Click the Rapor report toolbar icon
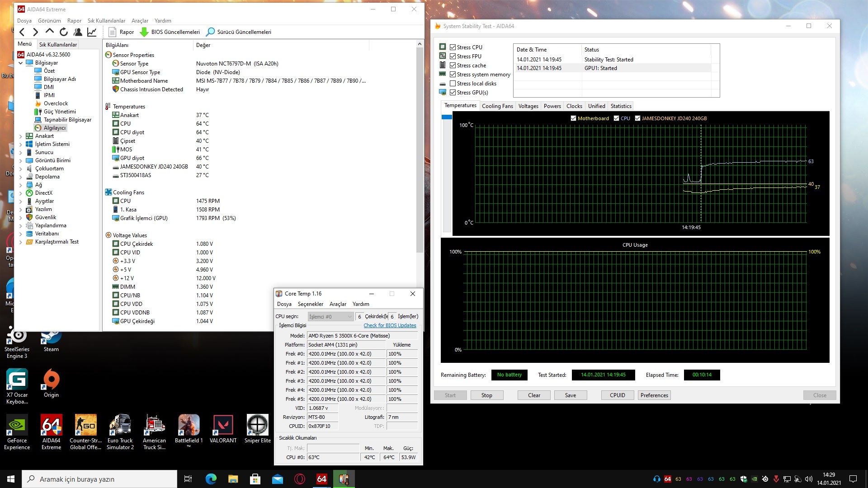This screenshot has width=868, height=488. click(x=113, y=32)
